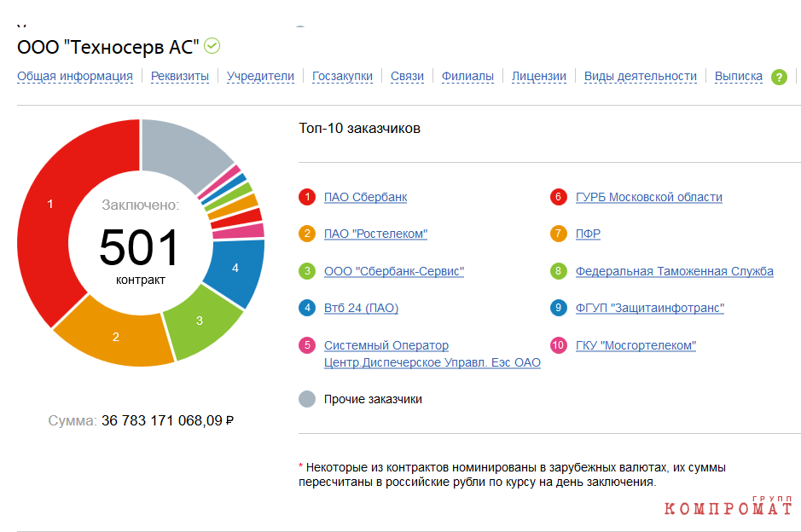Click the green verified checkmark beside company name
801x532 pixels.
(212, 46)
